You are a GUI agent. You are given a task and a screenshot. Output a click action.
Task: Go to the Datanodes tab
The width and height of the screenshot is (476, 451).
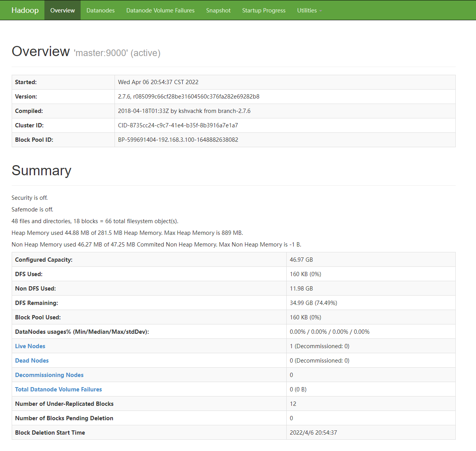pos(100,10)
